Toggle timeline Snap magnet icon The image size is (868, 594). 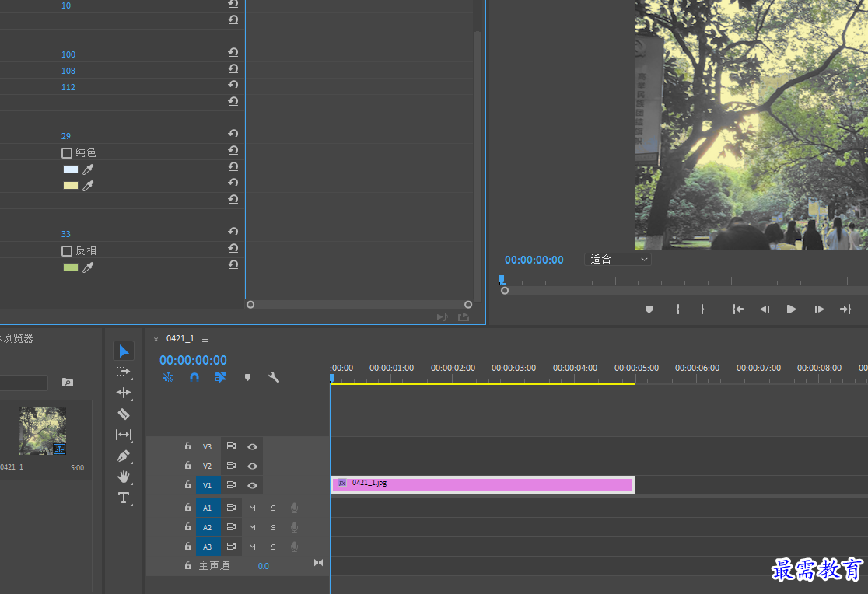pyautogui.click(x=194, y=377)
